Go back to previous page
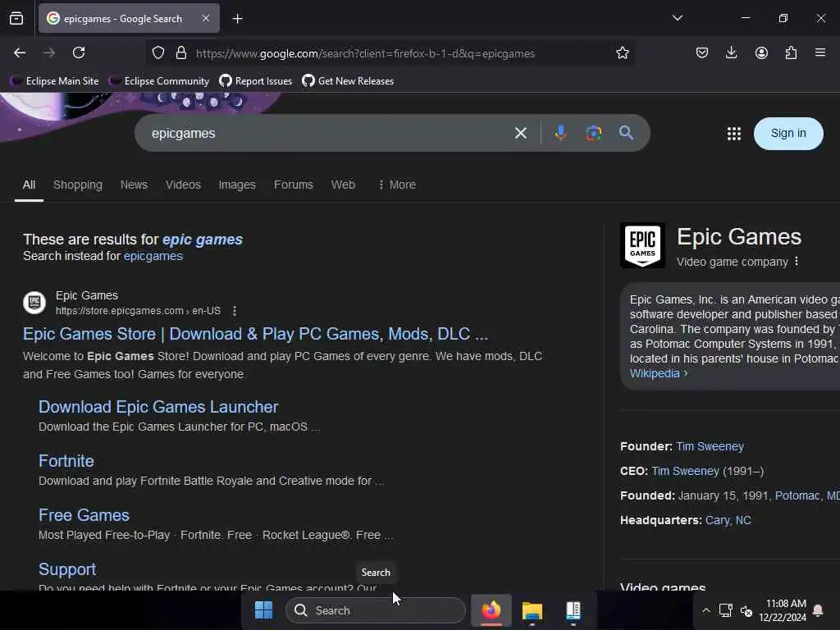This screenshot has width=840, height=630. [20, 52]
